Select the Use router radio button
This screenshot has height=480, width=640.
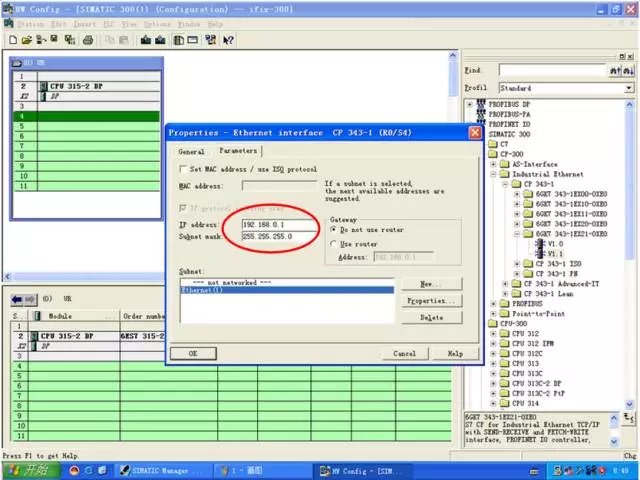[334, 243]
